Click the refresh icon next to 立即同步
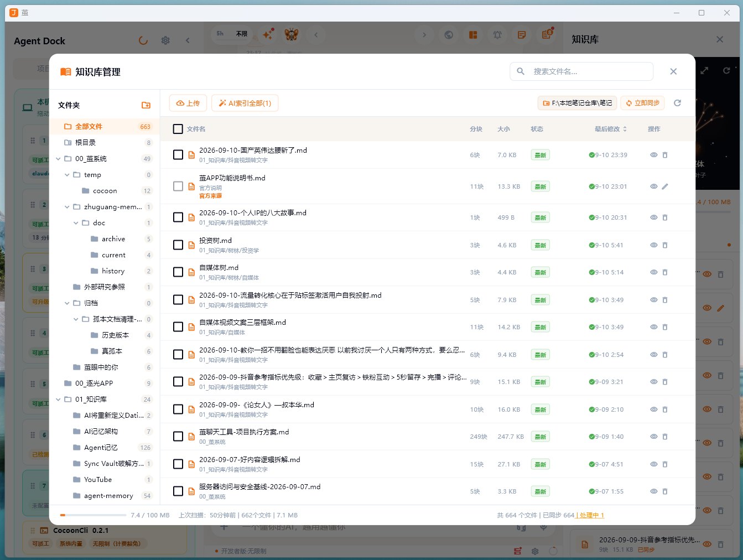Viewport: 743px width, 560px height. click(x=677, y=103)
